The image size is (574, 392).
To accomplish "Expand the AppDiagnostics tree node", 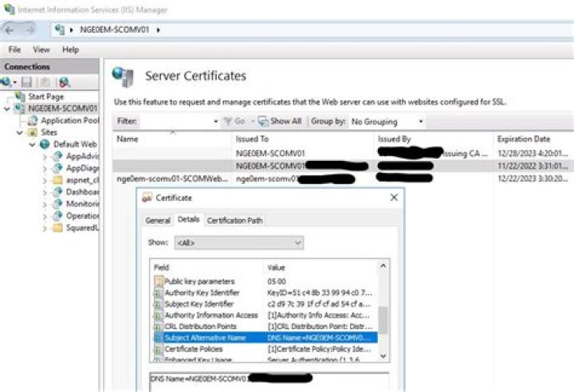I will pyautogui.click(x=45, y=169).
